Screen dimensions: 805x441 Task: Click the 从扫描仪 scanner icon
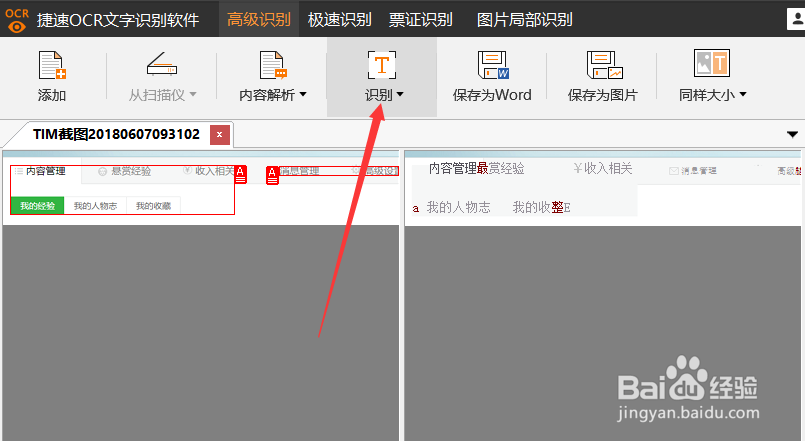[162, 64]
